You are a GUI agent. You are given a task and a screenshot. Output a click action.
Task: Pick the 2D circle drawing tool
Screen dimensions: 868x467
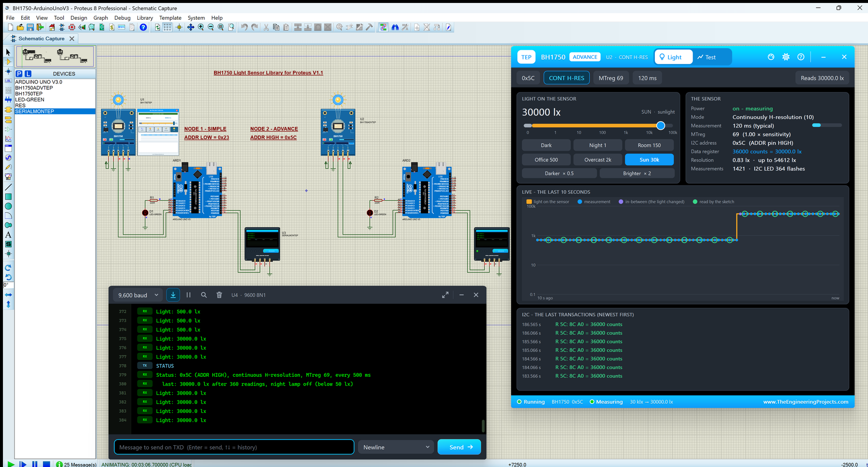(8, 206)
